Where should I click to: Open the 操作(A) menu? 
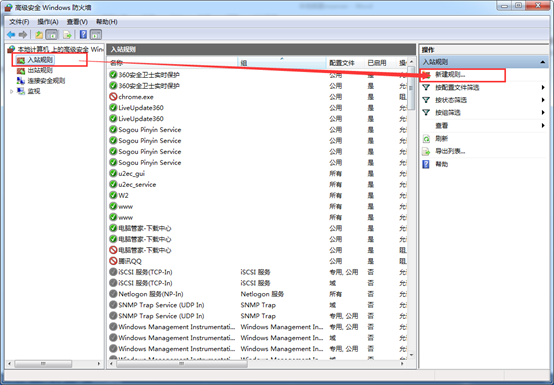pyautogui.click(x=48, y=22)
